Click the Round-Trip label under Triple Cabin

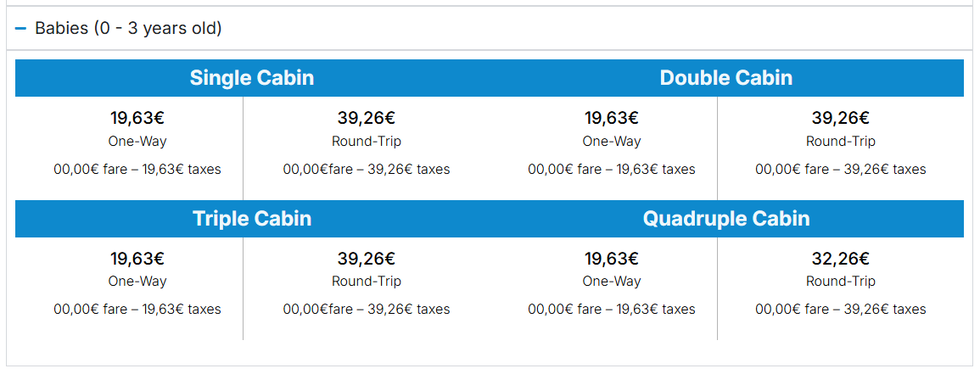coord(367,282)
